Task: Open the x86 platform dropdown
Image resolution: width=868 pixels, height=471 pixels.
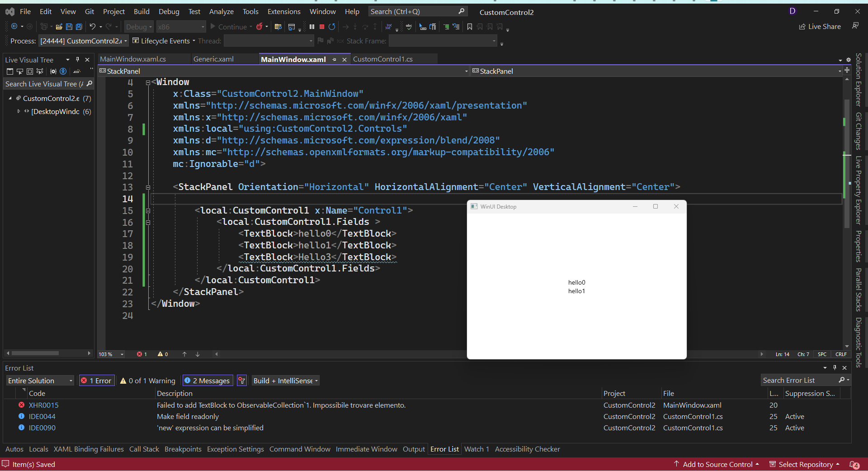Action: pos(180,27)
